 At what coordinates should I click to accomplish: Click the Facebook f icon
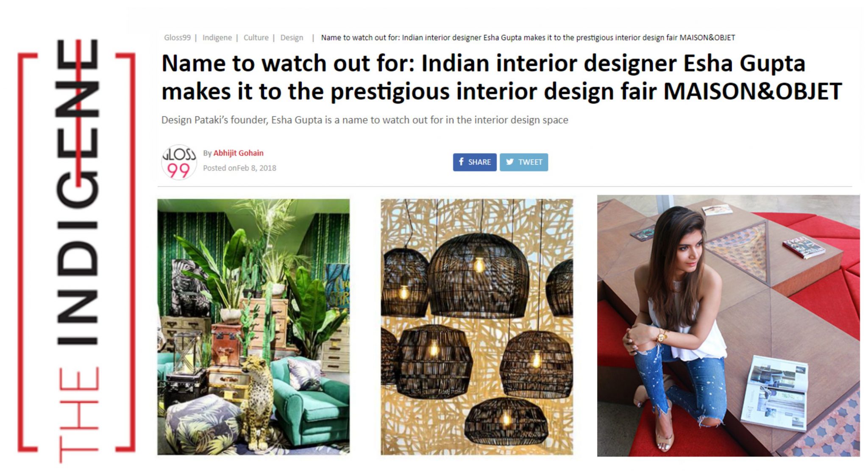pos(461,162)
